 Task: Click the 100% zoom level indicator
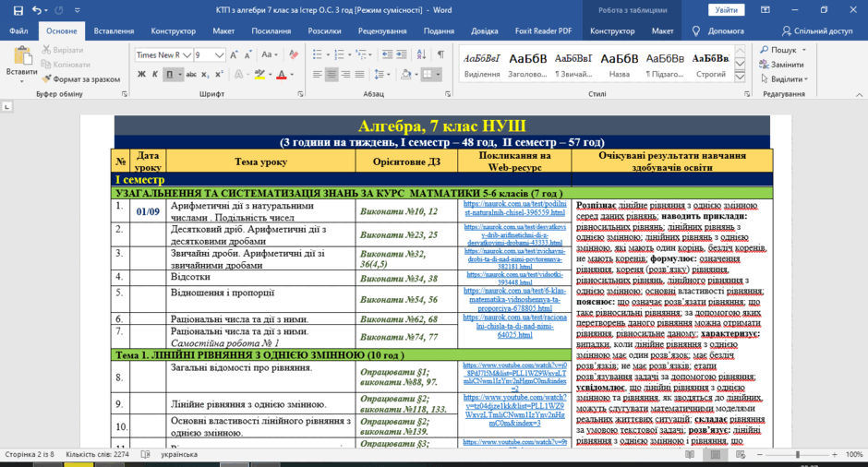pos(853,454)
